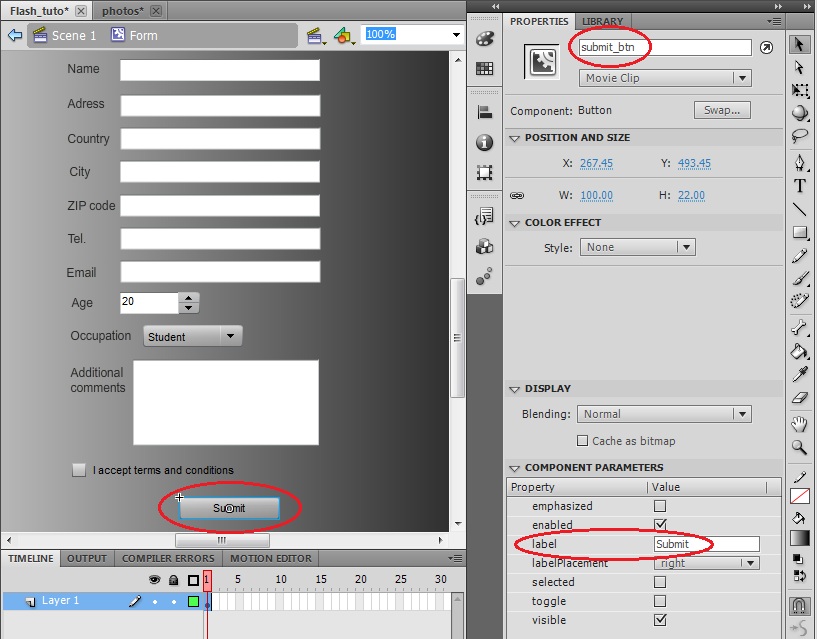Select the Pencil tool
817x639 pixels.
click(800, 256)
